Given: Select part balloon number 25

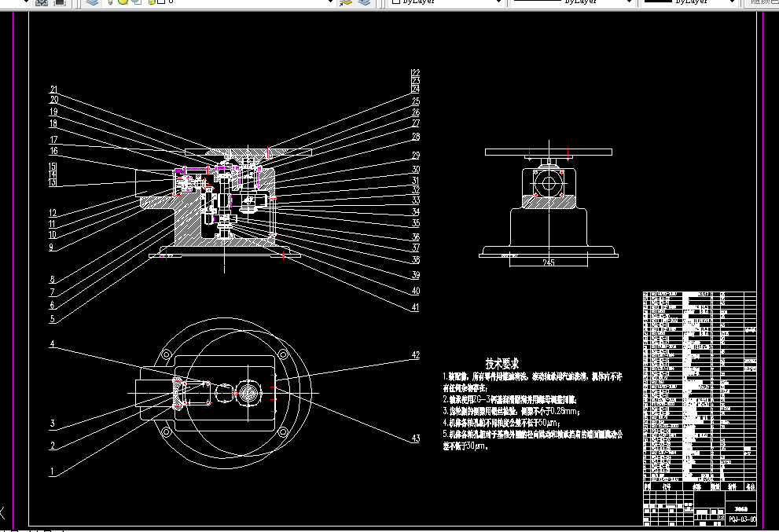Looking at the screenshot, I should (x=416, y=101).
